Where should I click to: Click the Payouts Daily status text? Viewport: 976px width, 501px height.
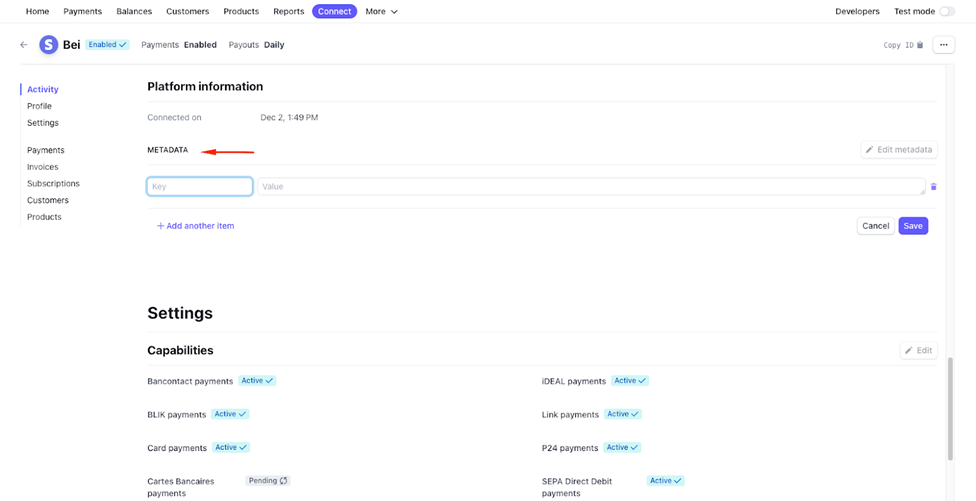pyautogui.click(x=256, y=45)
